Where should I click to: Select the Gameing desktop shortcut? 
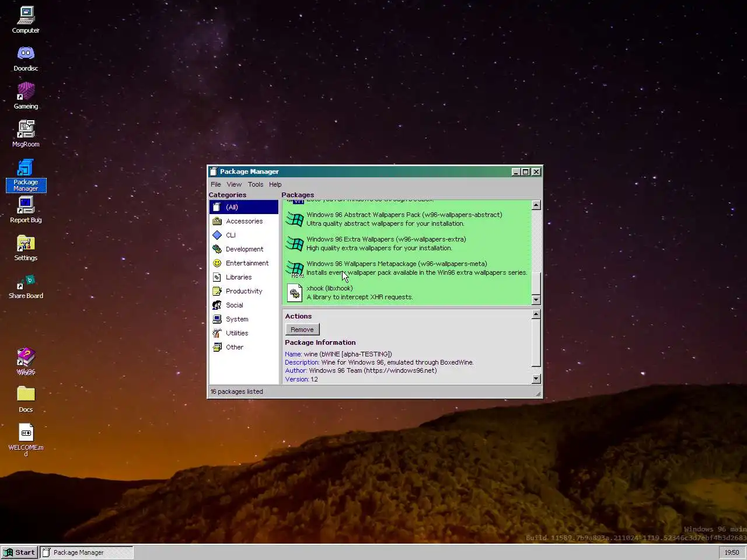pyautogui.click(x=26, y=96)
